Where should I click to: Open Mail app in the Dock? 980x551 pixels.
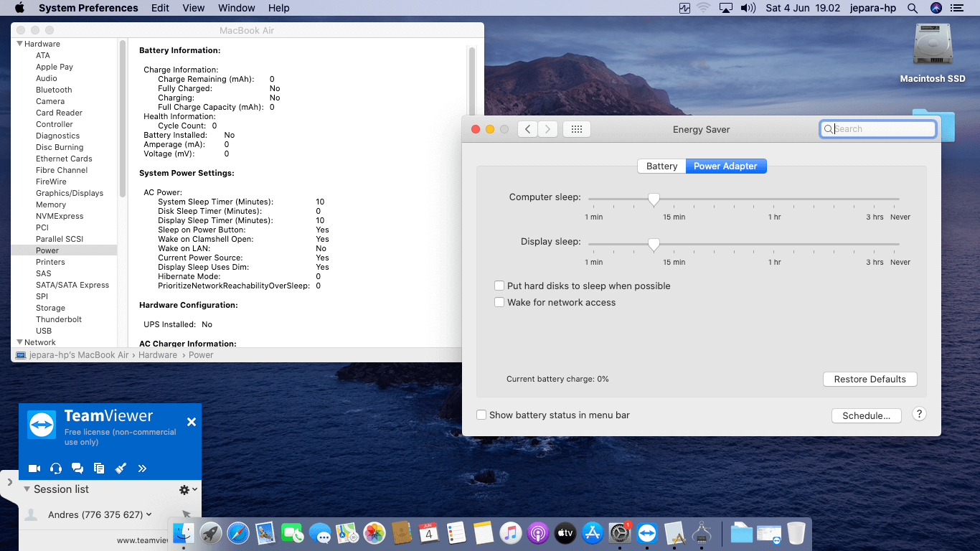(x=265, y=533)
